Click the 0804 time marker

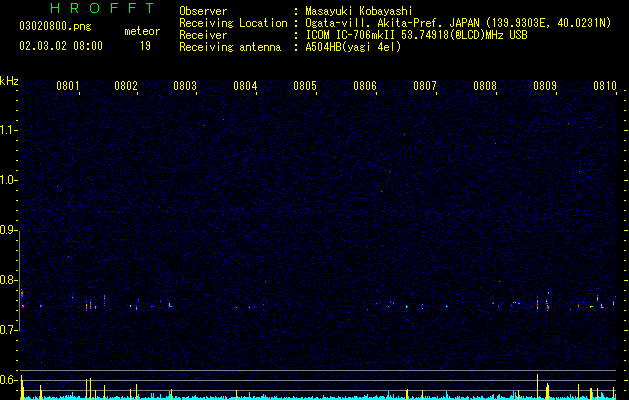tap(245, 86)
